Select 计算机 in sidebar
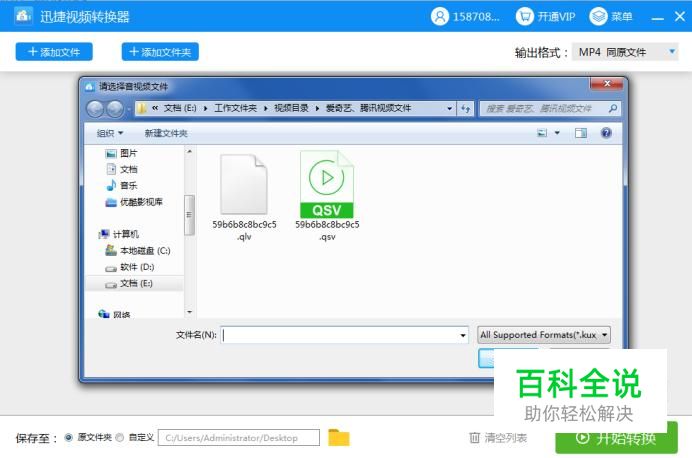The image size is (692, 458). click(x=118, y=234)
